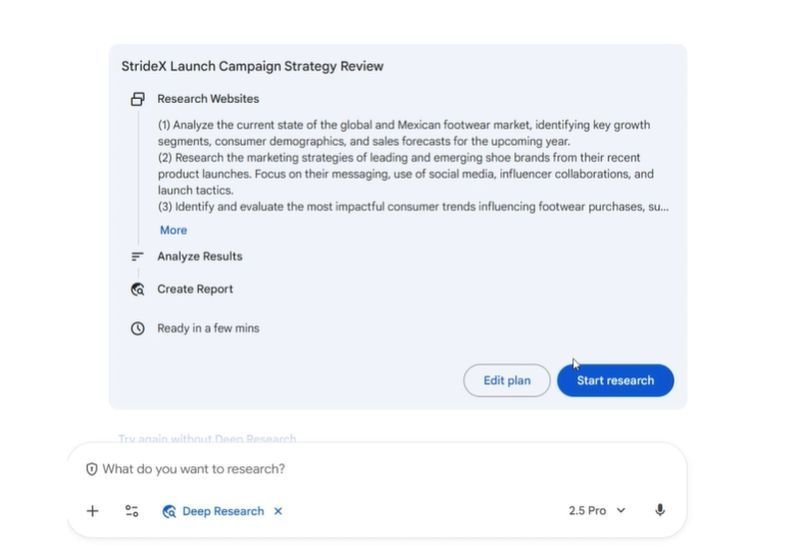Click the microphone voice input icon
The image size is (800, 558).
(660, 511)
